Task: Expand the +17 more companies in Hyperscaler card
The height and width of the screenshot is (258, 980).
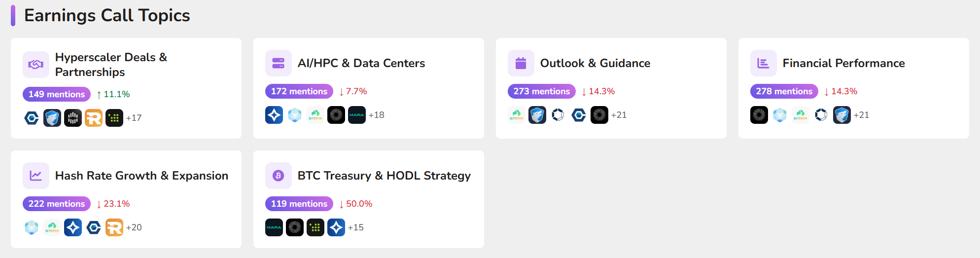Action: [134, 118]
